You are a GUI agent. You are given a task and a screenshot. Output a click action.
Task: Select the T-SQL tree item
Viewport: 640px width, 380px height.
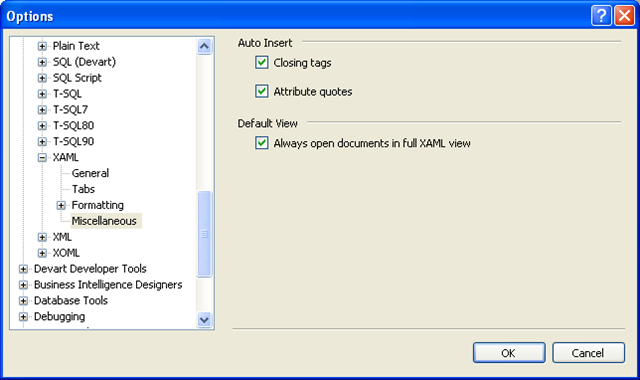click(x=67, y=93)
